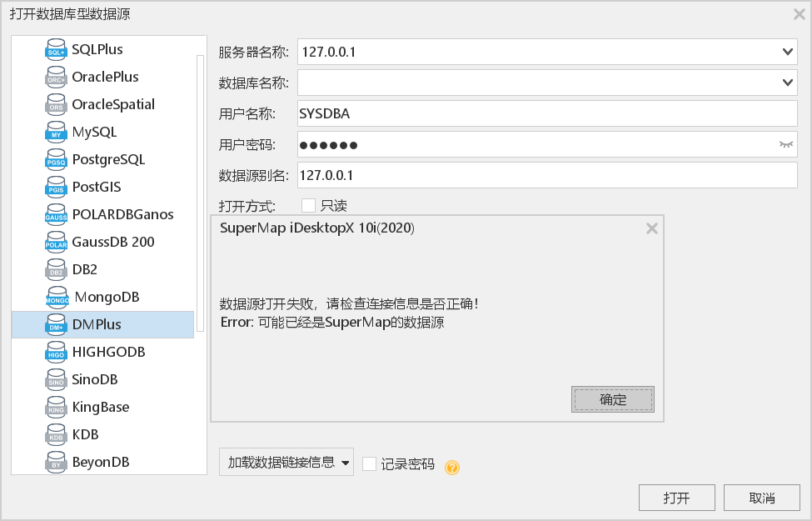Screen dimensions: 812x521
Task: Click the 打开 button
Action: click(x=677, y=498)
